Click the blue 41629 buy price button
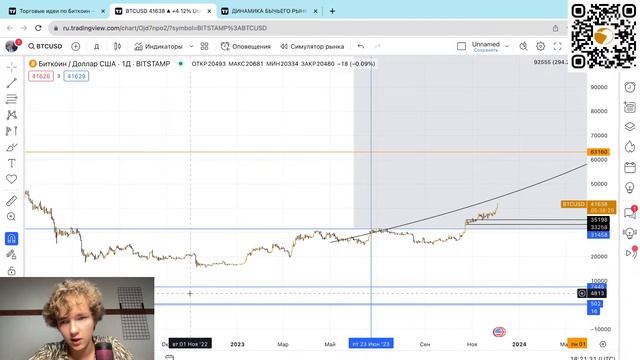This screenshot has height=360, width=640. [x=76, y=76]
